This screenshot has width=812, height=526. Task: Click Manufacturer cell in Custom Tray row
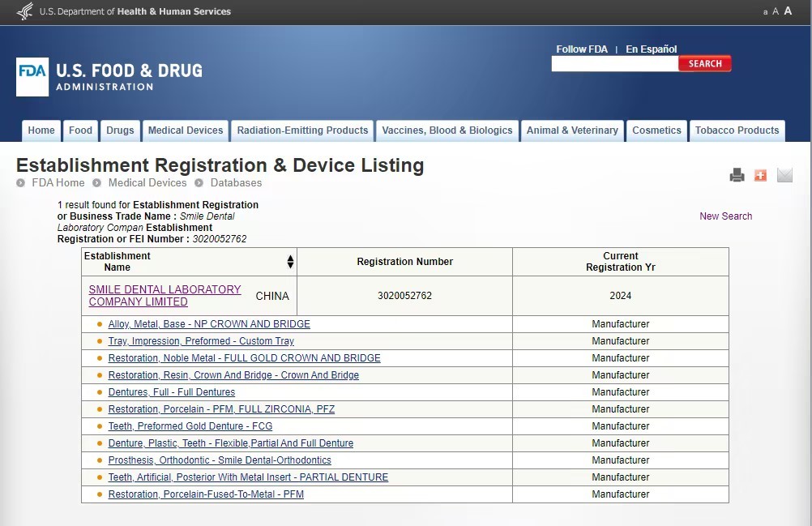coord(621,341)
